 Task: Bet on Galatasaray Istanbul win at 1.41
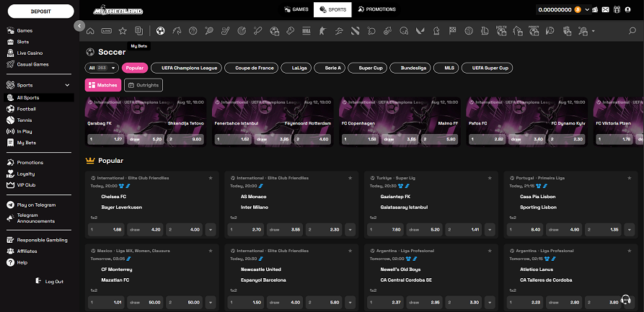[x=464, y=230]
